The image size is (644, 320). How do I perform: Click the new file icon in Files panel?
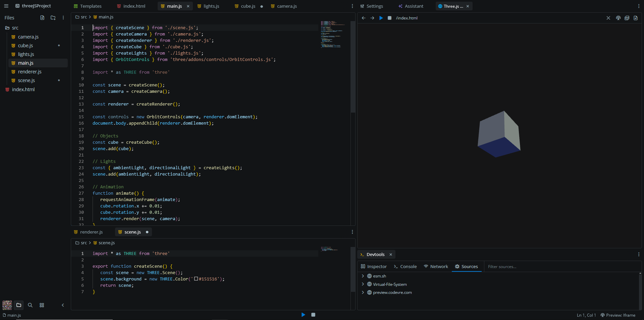(42, 18)
